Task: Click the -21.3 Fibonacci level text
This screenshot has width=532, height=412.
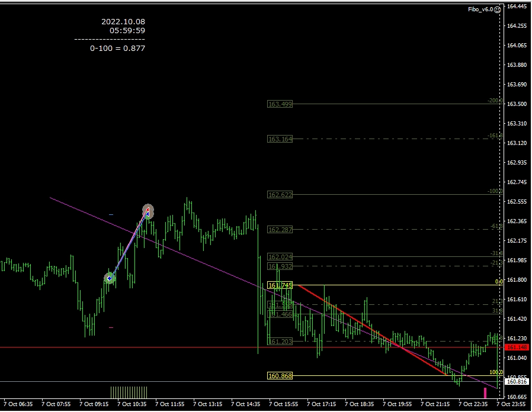Action: [496, 263]
